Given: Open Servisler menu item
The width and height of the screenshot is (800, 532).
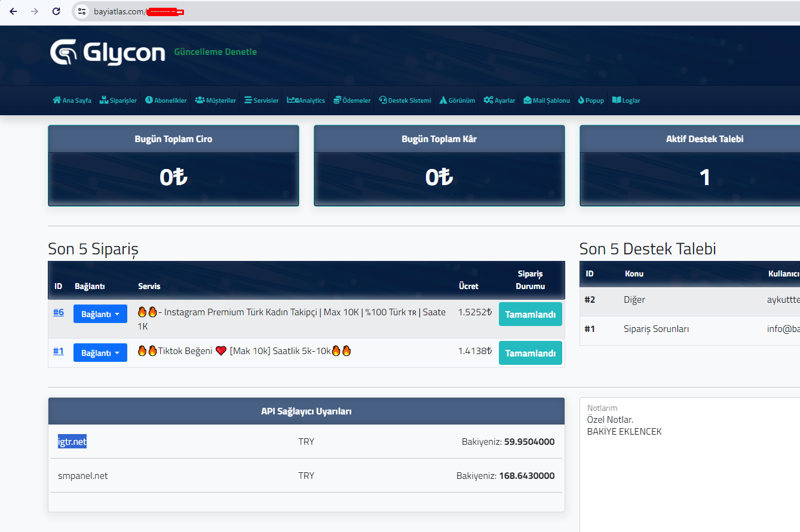Looking at the screenshot, I should click(x=261, y=100).
